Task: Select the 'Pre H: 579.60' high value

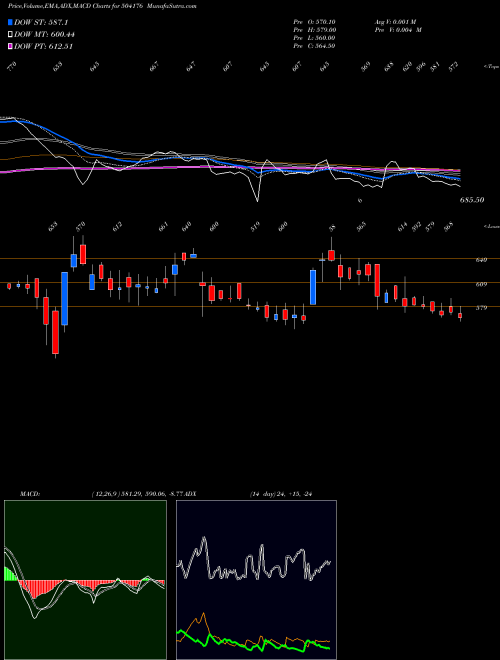Action: [314, 30]
